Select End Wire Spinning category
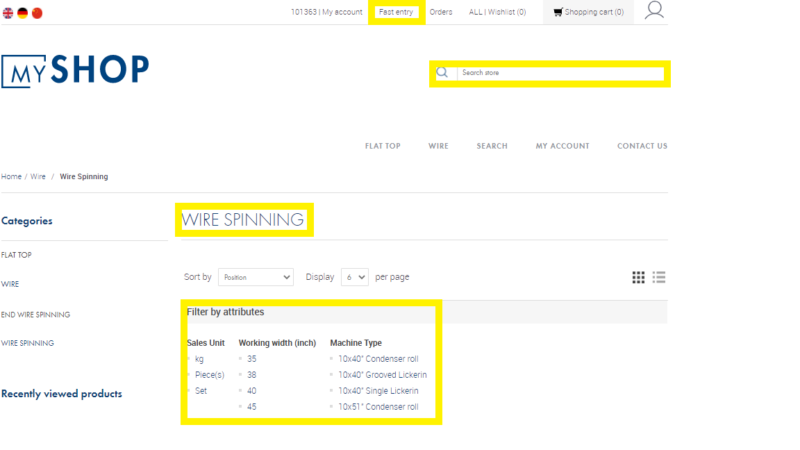800x450 pixels. coord(36,314)
